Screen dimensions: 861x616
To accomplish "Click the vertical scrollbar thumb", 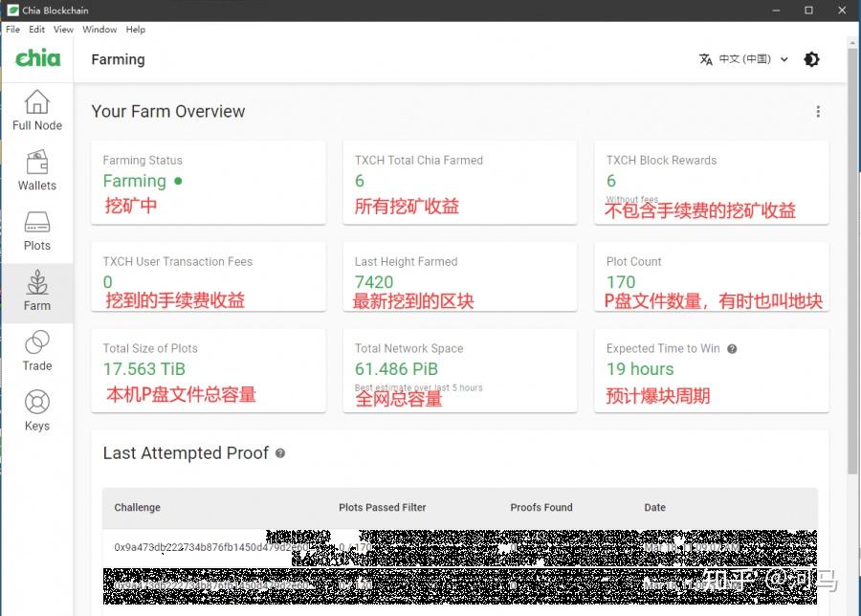I will point(852,261).
